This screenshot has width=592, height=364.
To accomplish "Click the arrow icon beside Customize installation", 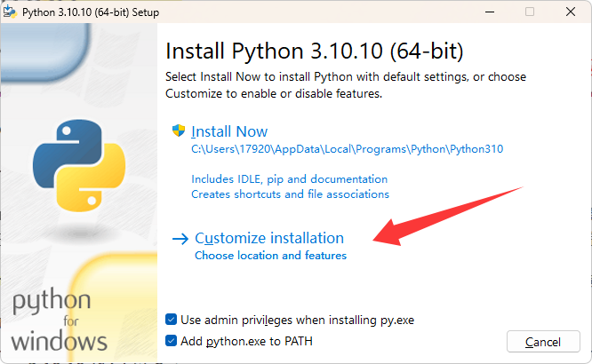I will pyautogui.click(x=180, y=239).
